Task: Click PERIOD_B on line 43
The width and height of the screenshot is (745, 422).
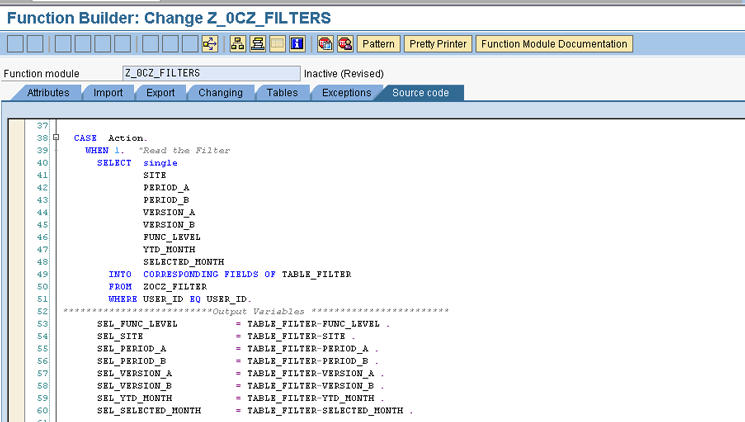Action: point(166,200)
